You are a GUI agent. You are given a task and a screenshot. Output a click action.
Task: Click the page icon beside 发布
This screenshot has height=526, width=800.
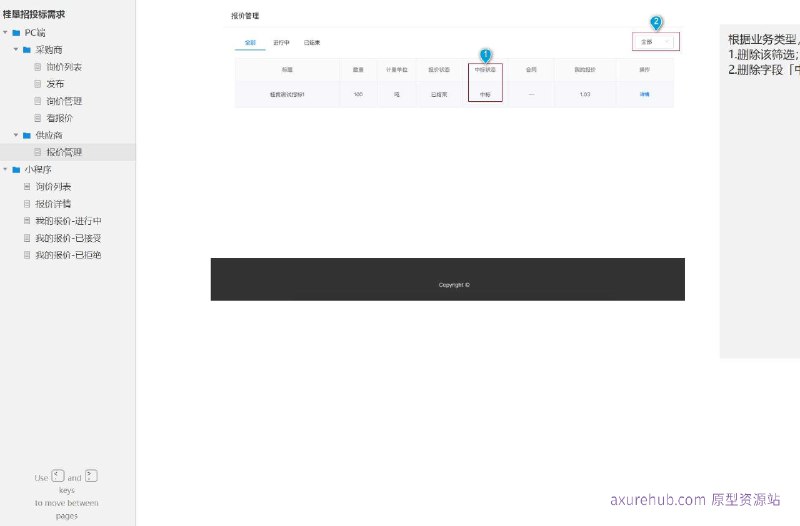click(37, 84)
